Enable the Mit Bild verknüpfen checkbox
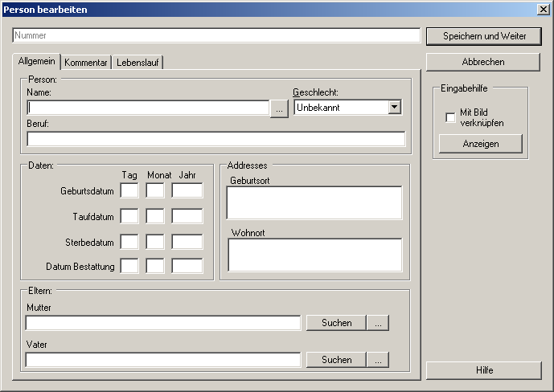Screen dimensions: 554x392 click(x=450, y=118)
